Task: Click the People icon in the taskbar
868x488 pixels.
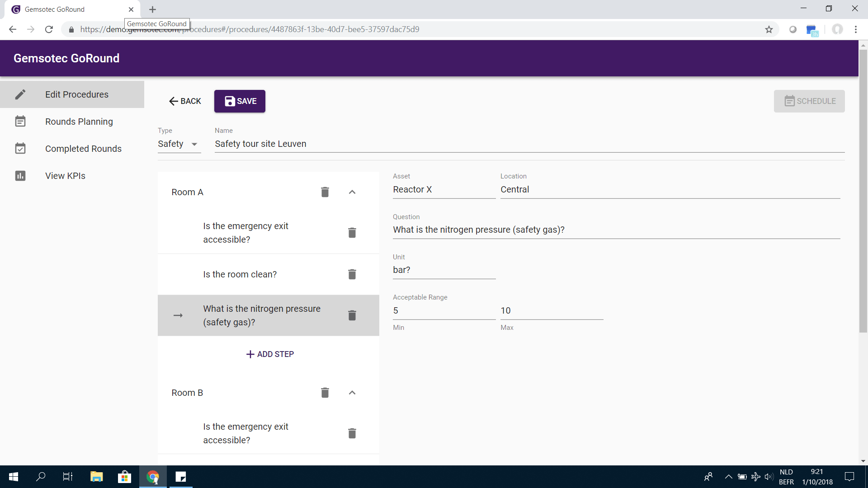Action: tap(708, 477)
